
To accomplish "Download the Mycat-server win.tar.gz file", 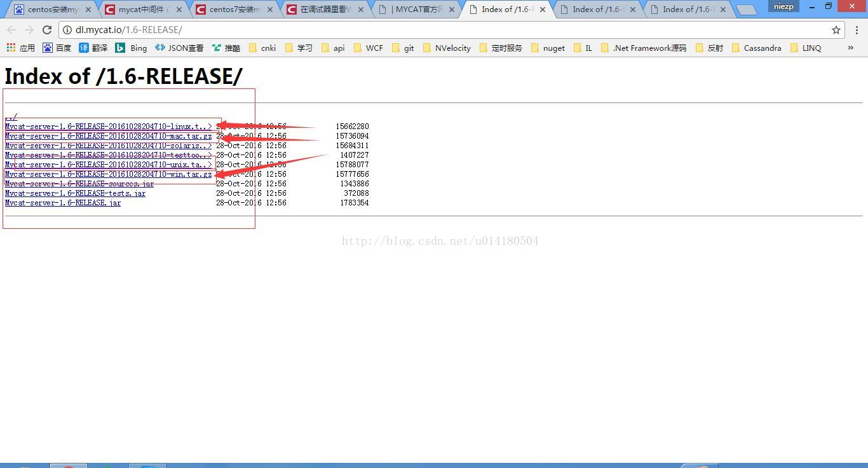I will coord(108,174).
